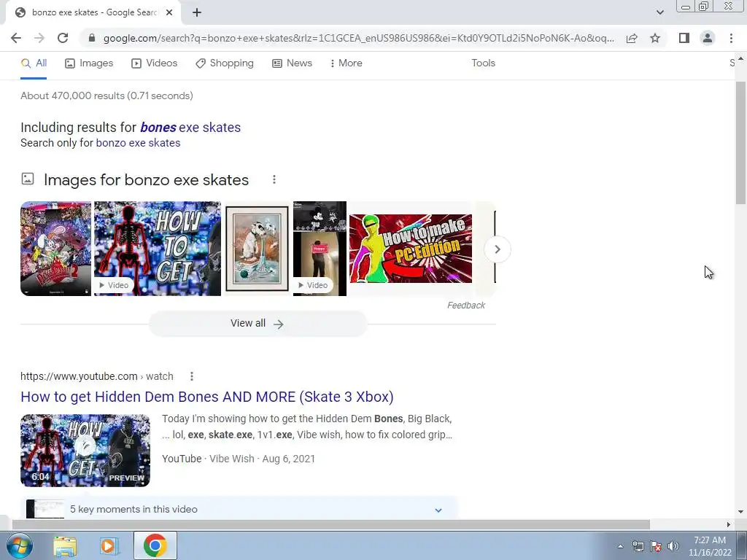Select the All search tab
The width and height of the screenshot is (747, 560).
(x=34, y=63)
